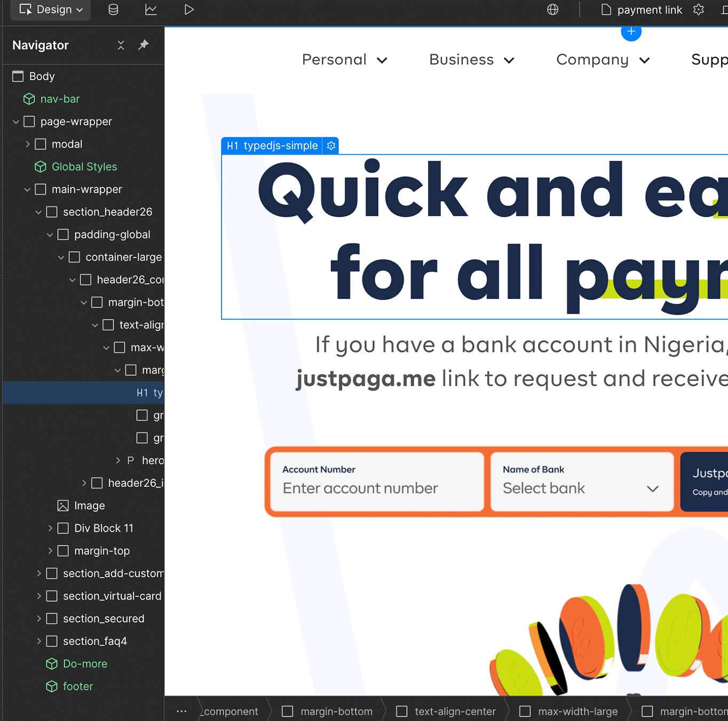
Task: Expand the P hero paragraph node
Action: [118, 460]
